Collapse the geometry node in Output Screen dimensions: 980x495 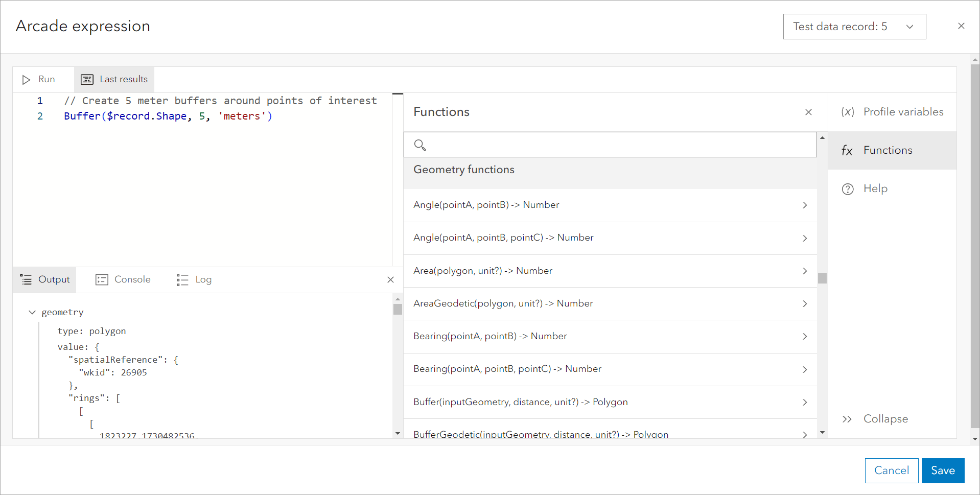[x=33, y=312]
